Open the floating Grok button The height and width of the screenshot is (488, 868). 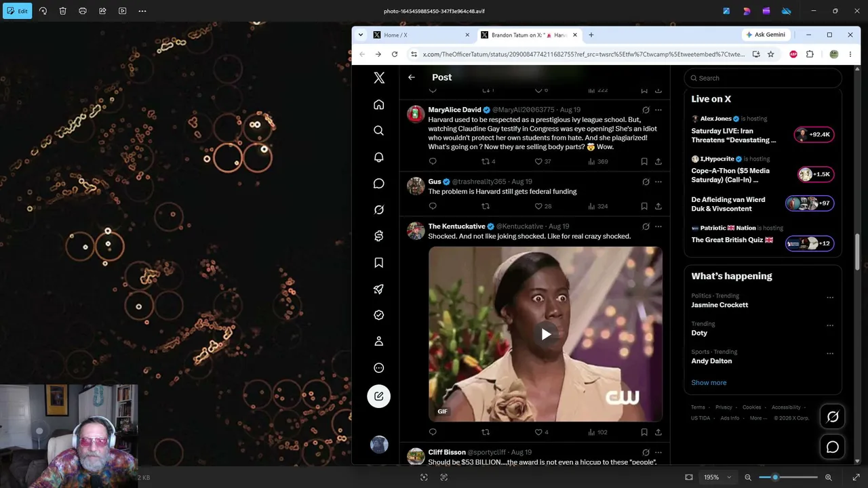[x=833, y=418]
